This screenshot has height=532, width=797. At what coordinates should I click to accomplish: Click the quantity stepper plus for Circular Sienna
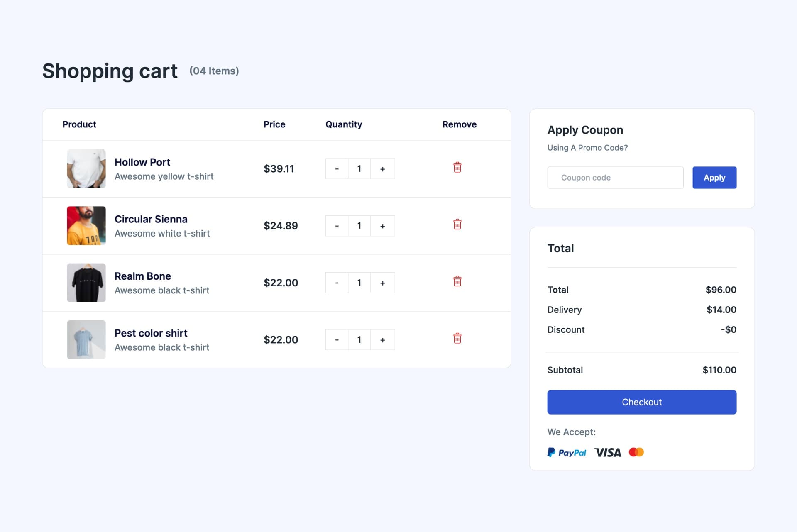pos(382,226)
